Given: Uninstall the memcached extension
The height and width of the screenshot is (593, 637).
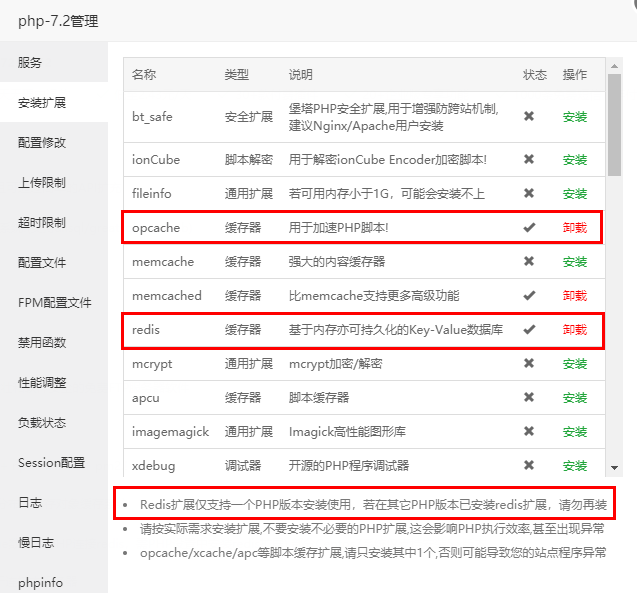Looking at the screenshot, I should pos(575,296).
